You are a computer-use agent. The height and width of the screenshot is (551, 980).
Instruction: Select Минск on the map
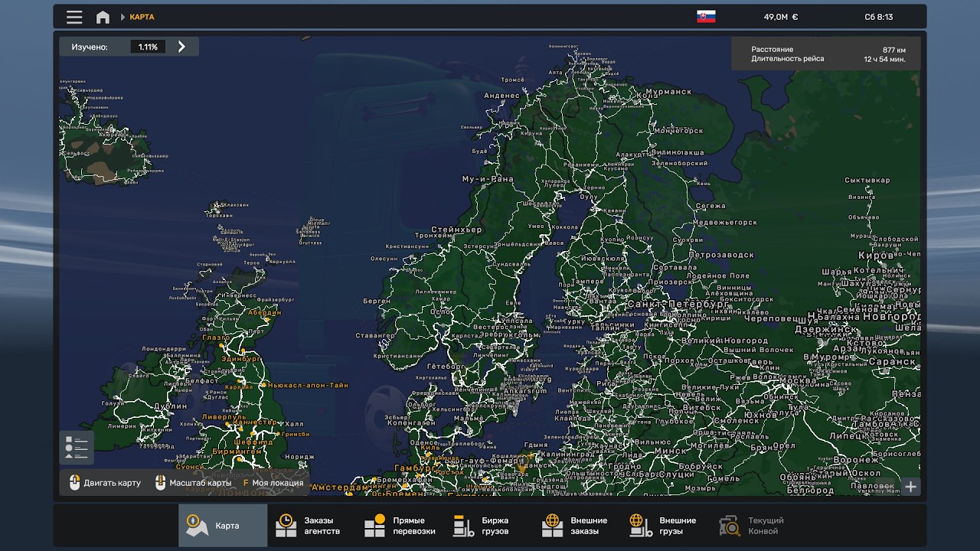point(670,451)
